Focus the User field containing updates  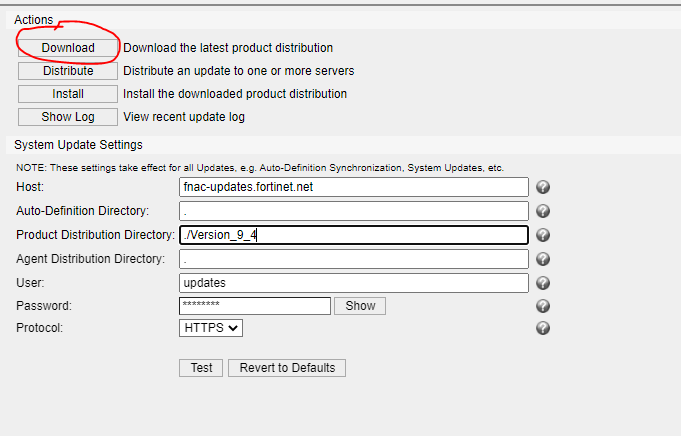click(354, 283)
